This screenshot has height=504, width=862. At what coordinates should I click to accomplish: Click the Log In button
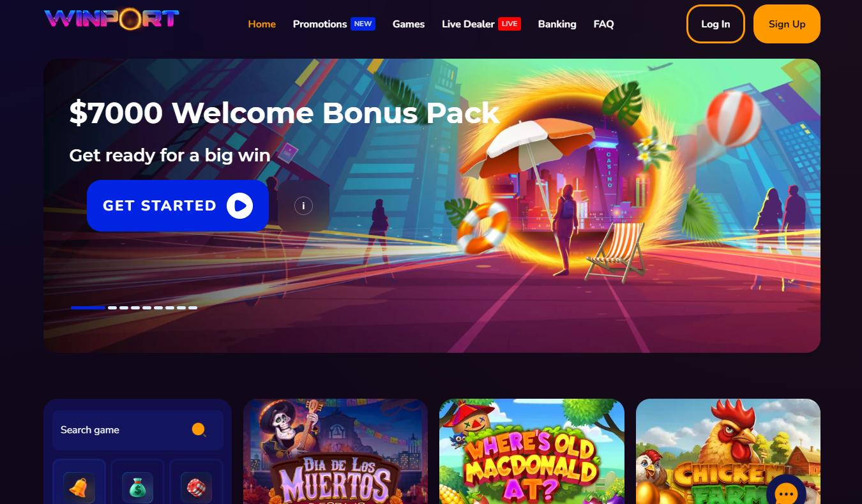click(x=715, y=24)
